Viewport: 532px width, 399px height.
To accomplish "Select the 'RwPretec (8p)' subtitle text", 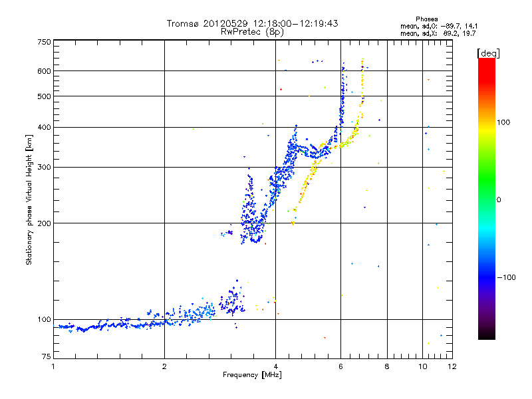I will pos(252,32).
